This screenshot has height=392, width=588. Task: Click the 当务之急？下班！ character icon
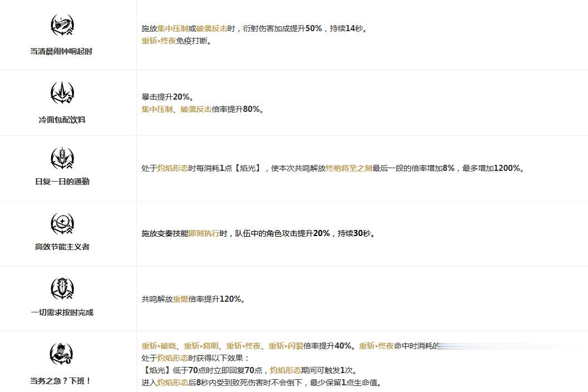point(62,355)
